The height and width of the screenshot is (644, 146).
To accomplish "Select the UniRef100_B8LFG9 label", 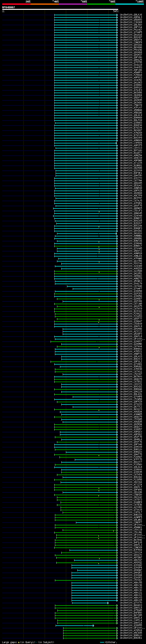I will (x=131, y=120).
